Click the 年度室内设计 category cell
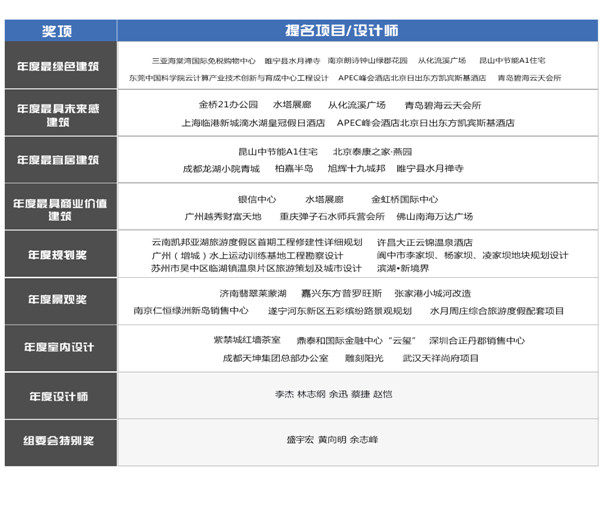600x510 pixels. coord(58,347)
